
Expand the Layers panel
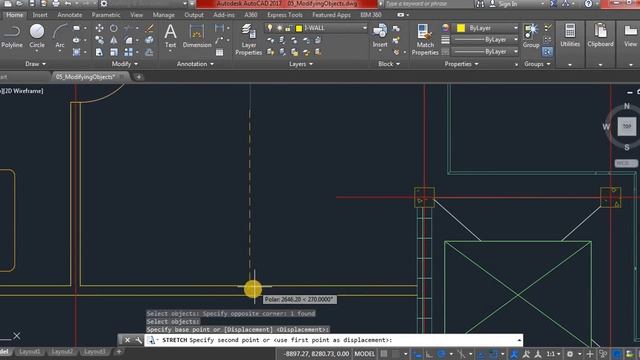(x=301, y=64)
